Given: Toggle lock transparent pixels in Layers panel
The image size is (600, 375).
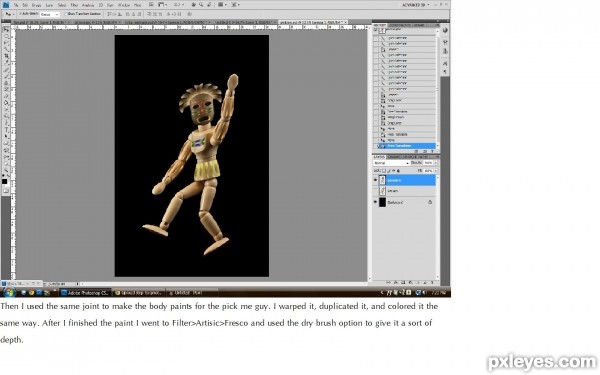Looking at the screenshot, I should tap(384, 171).
